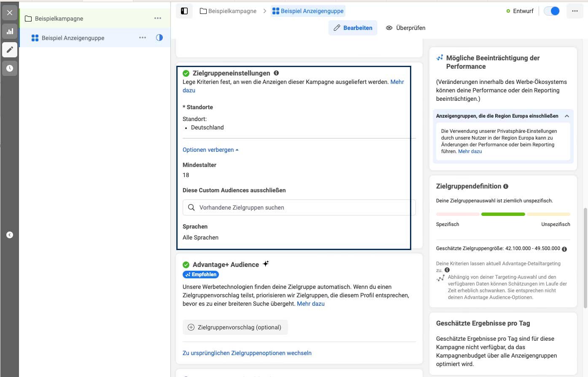Click the green segment of the audience specificity meter
588x377 pixels.
pos(503,214)
